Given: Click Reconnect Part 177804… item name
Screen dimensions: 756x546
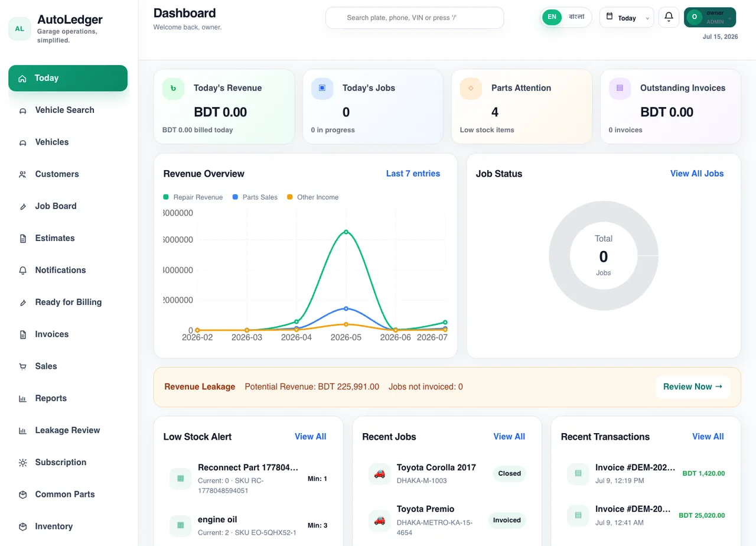Looking at the screenshot, I should point(248,467).
